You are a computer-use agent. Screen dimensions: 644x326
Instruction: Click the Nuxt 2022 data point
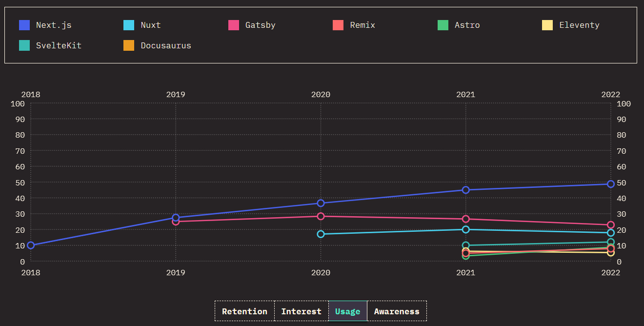coord(610,233)
